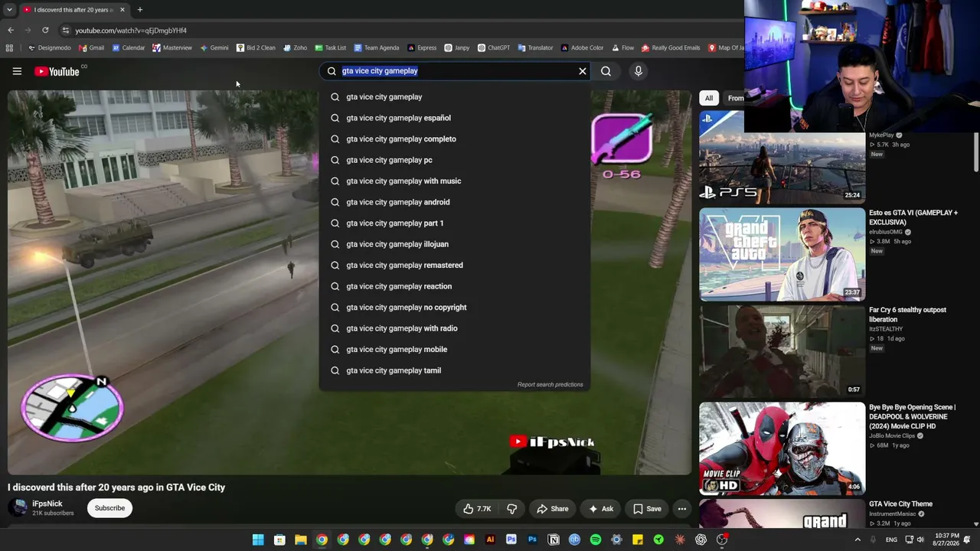The image size is (980, 551).
Task: Dislike the video with thumbs down
Action: click(x=512, y=509)
